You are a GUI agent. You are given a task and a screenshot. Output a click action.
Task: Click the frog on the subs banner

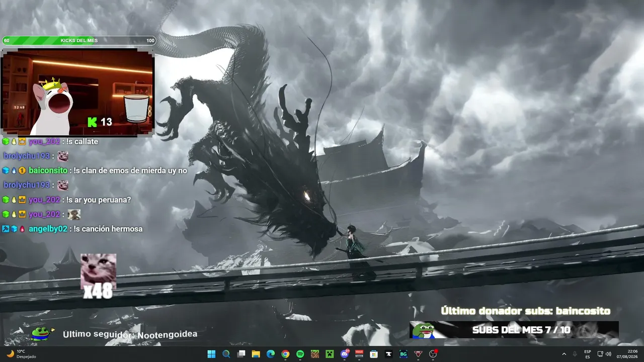point(423,330)
